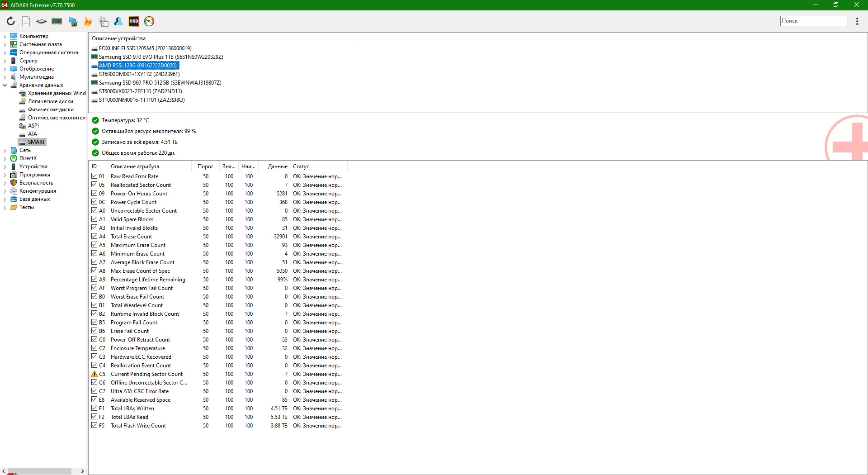Sort by Описание атрибута column header
This screenshot has width=868, height=475.
click(x=135, y=166)
